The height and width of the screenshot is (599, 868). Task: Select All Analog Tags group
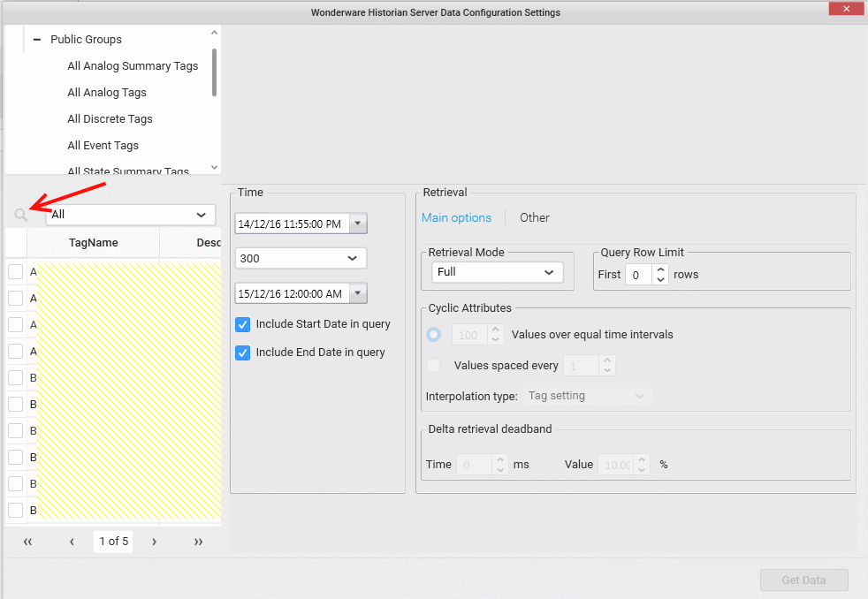(107, 93)
